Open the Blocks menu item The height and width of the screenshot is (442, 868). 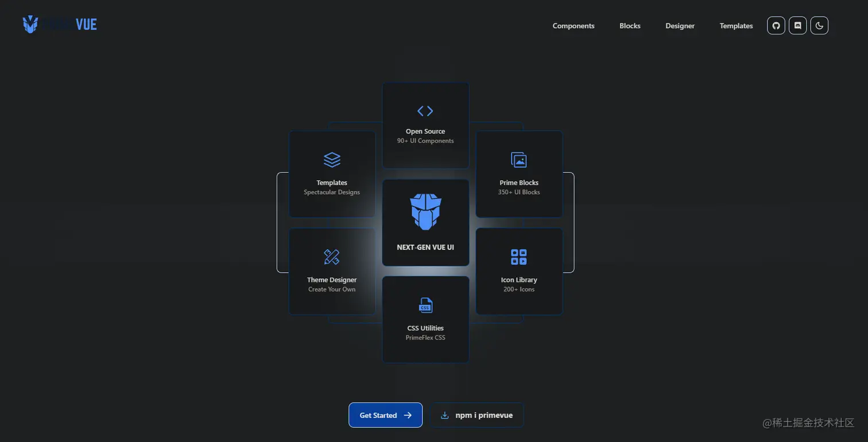630,26
